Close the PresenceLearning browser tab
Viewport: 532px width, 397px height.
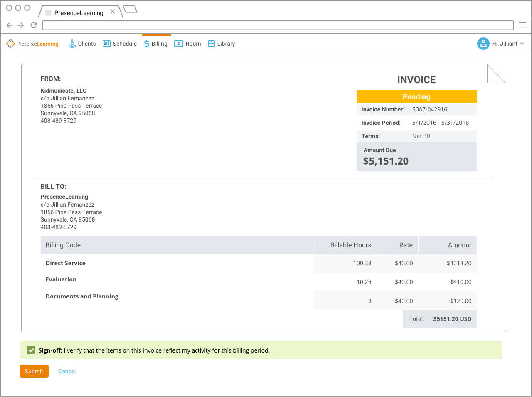(113, 12)
